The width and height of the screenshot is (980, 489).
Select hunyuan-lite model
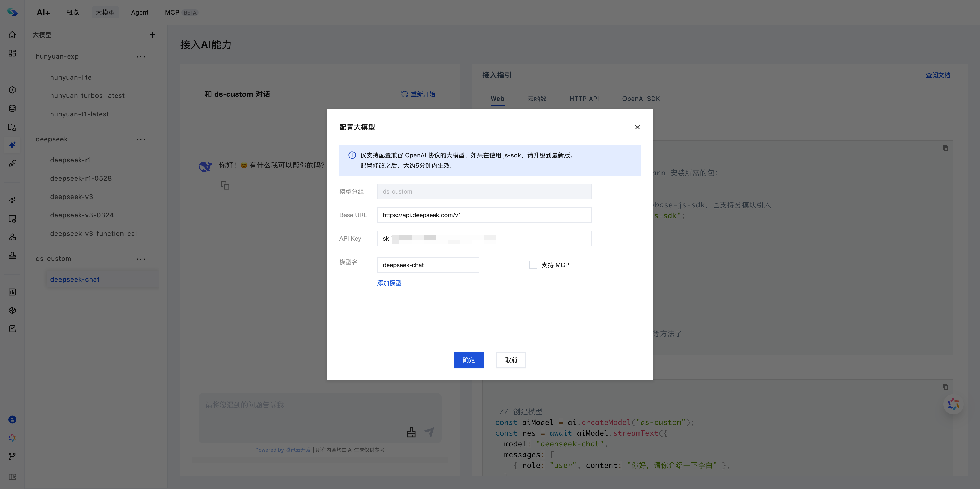pos(71,77)
